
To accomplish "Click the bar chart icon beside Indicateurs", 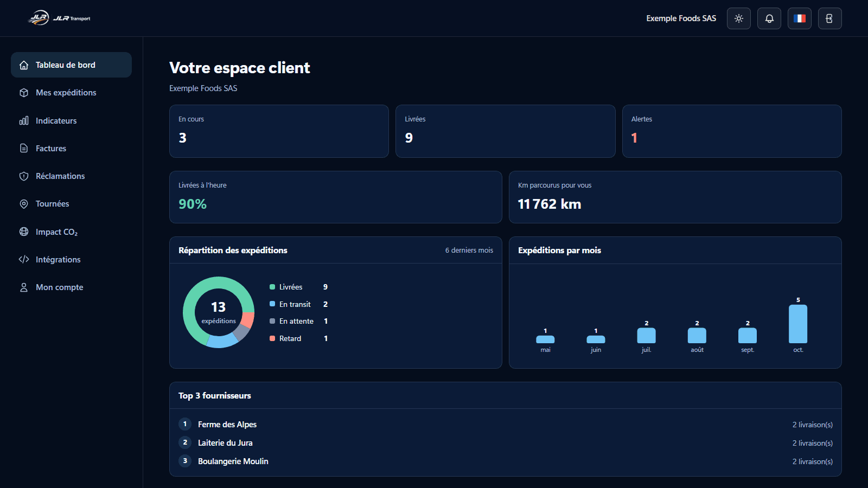I will click(24, 120).
